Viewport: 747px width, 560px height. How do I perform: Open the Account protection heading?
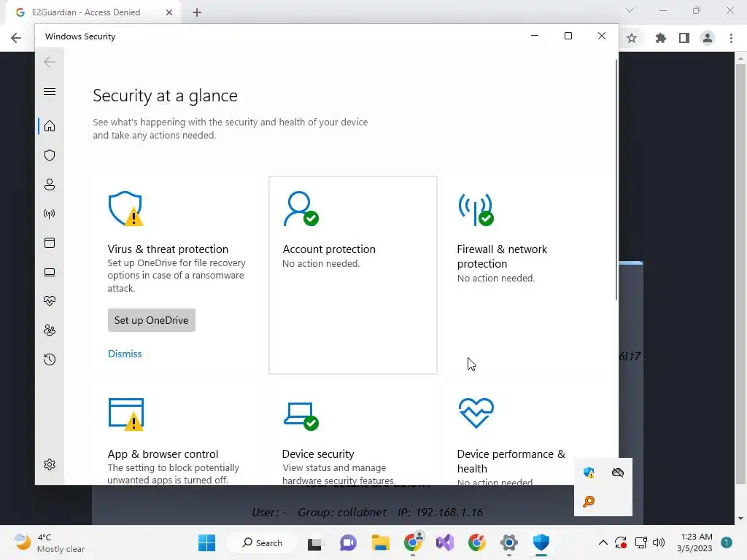click(329, 249)
